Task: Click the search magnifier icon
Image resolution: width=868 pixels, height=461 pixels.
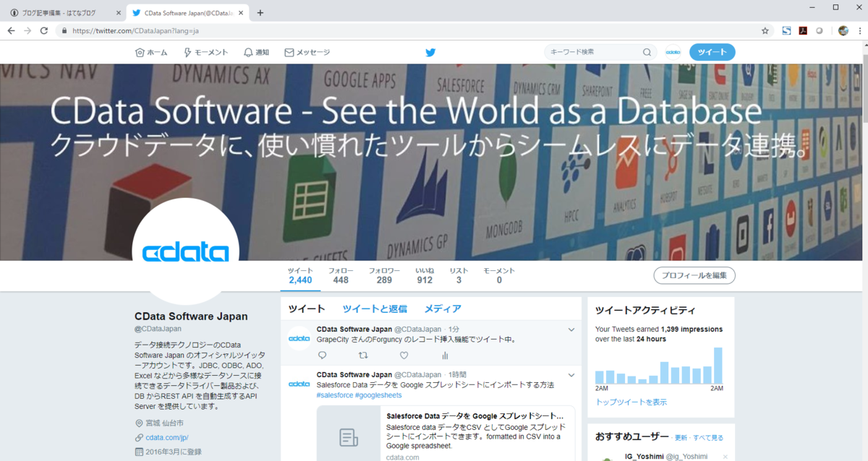Action: click(x=647, y=52)
